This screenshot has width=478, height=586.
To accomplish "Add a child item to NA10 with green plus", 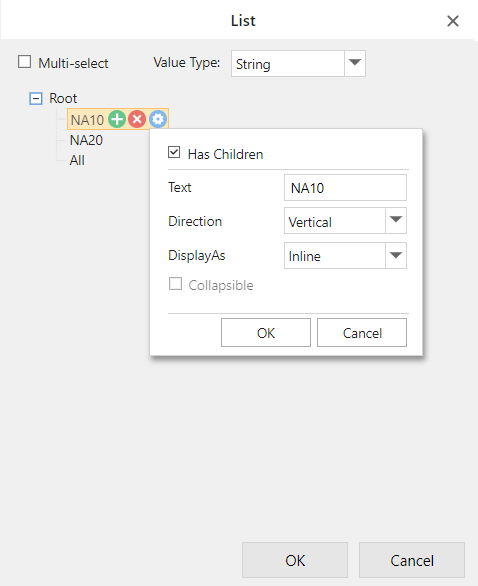I will point(117,119).
